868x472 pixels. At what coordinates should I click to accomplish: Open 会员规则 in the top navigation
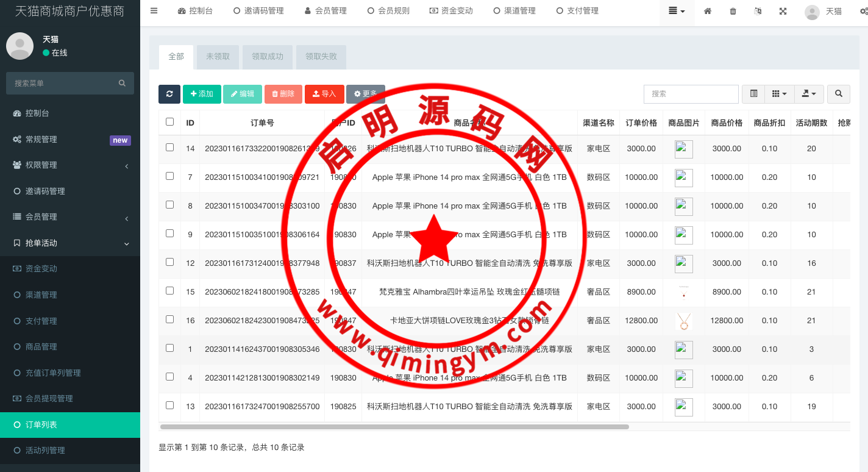coord(388,11)
